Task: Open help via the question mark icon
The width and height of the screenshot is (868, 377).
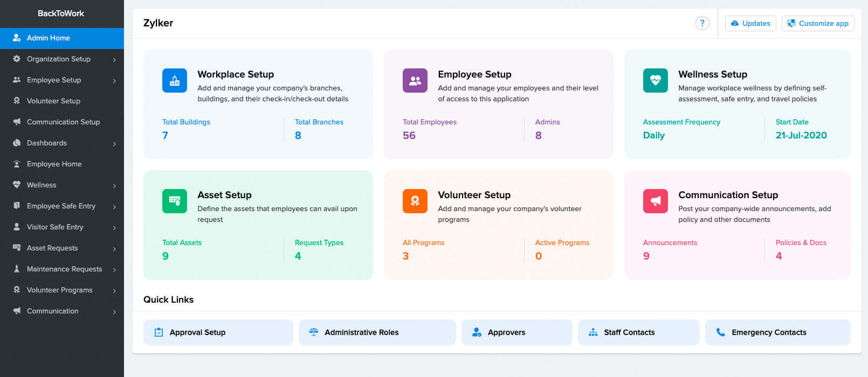Action: 702,23
